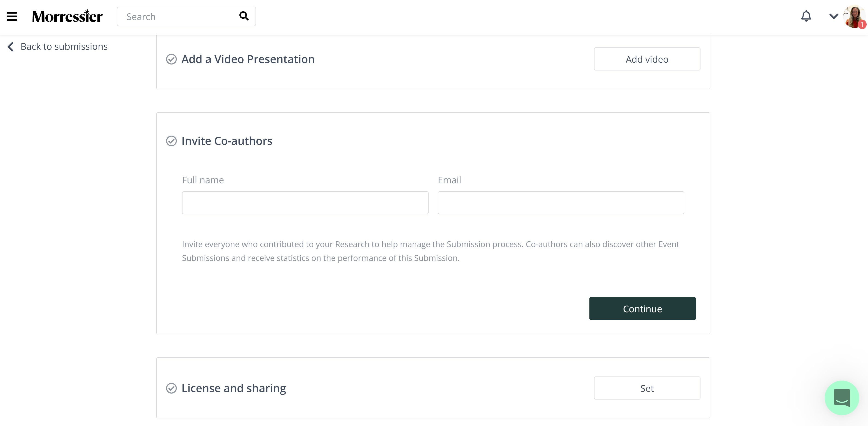Click the search magnifier icon
The image size is (868, 426).
(x=244, y=16)
